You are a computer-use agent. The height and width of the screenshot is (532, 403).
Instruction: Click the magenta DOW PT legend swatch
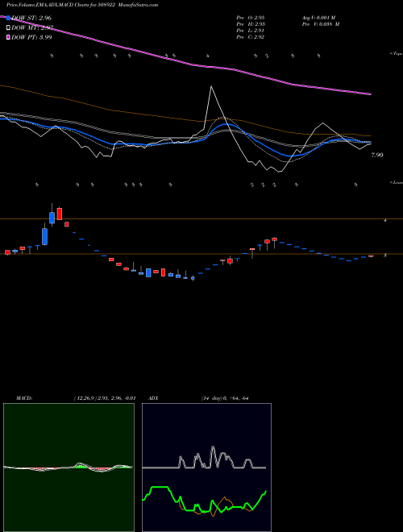click(8, 37)
